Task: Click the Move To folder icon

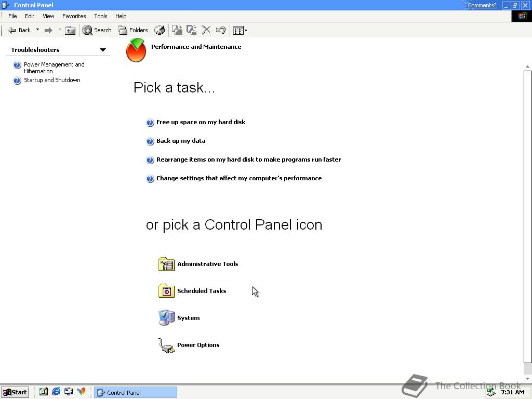Action: click(177, 30)
